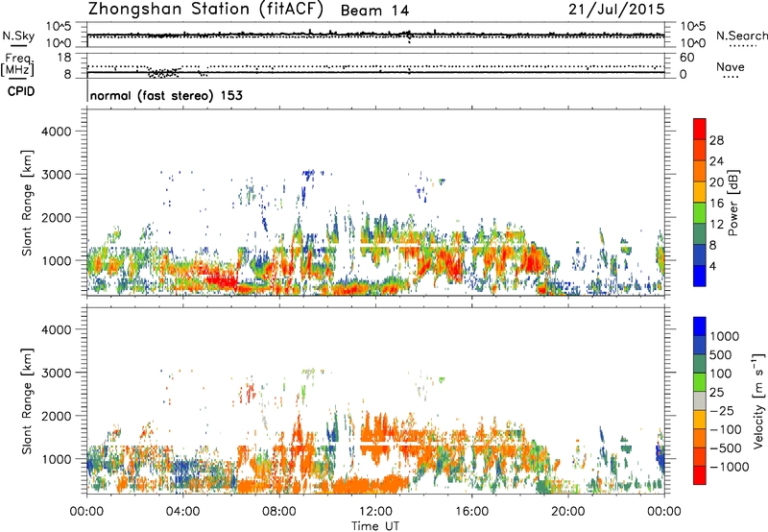This screenshot has height=532, width=768.
Task: Click the power color bar
Action: coord(700,203)
